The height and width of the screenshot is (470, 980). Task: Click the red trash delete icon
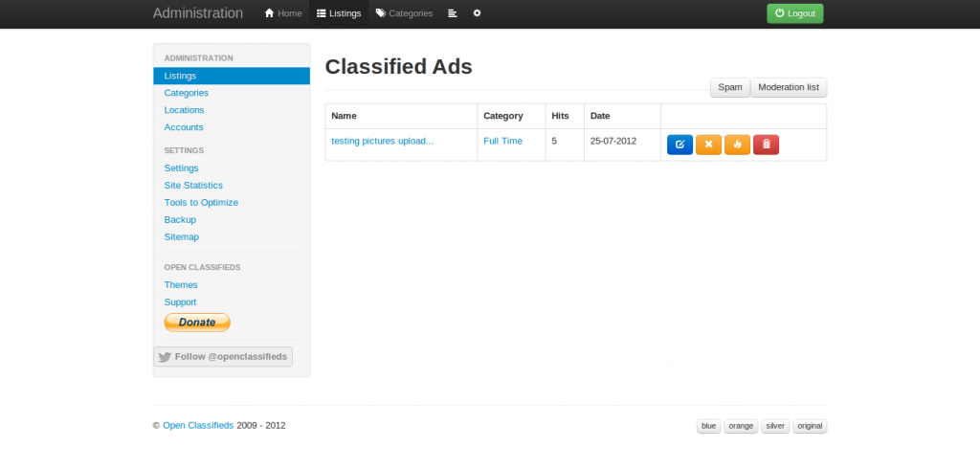766,145
